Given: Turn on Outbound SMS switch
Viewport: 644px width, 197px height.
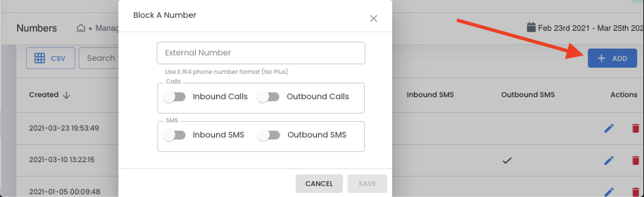Looking at the screenshot, I should (x=269, y=135).
